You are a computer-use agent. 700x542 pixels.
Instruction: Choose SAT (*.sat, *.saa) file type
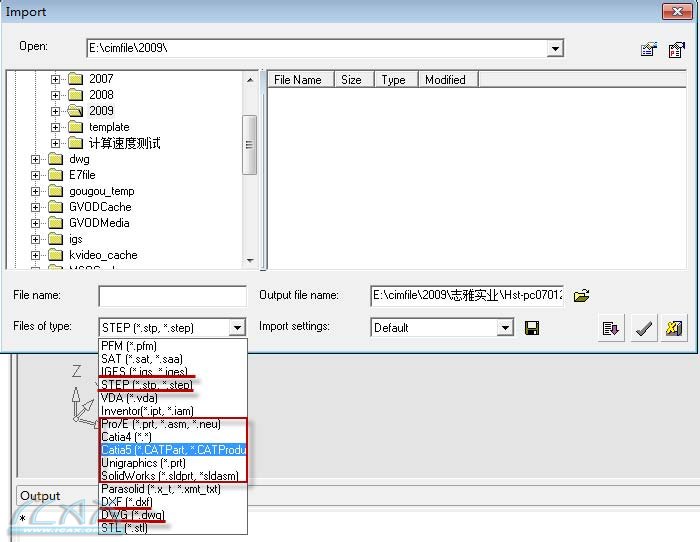click(172, 359)
